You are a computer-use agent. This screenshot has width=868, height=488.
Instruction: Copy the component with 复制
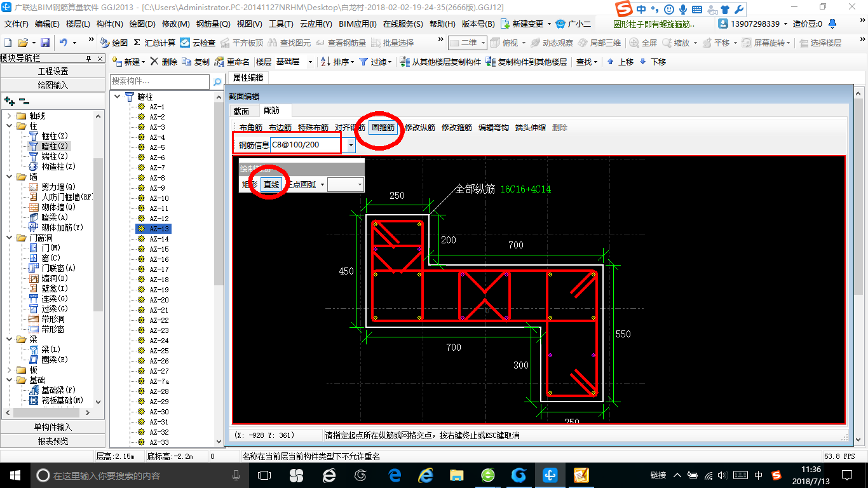click(196, 62)
